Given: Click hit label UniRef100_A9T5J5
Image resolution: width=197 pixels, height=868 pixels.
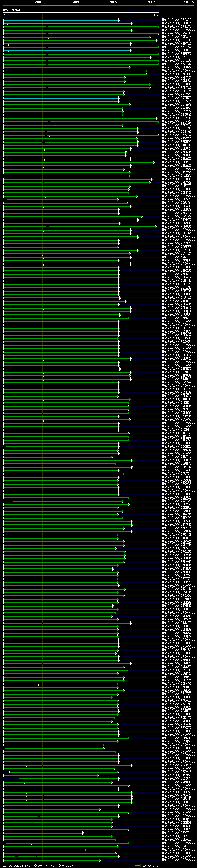Looking at the screenshot, I should [x=177, y=101].
